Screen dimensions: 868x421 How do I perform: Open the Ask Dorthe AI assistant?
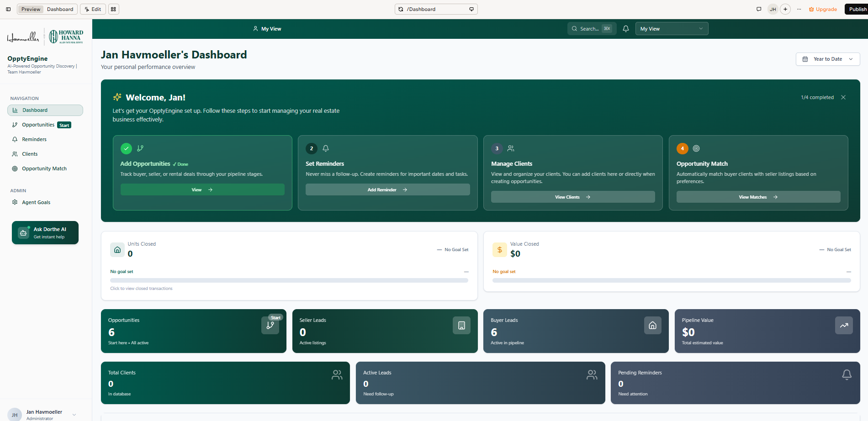[45, 233]
